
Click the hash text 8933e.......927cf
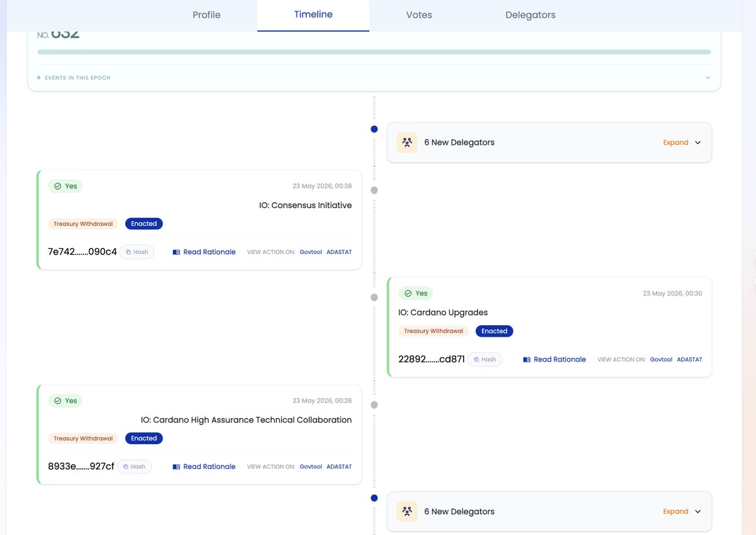point(81,466)
